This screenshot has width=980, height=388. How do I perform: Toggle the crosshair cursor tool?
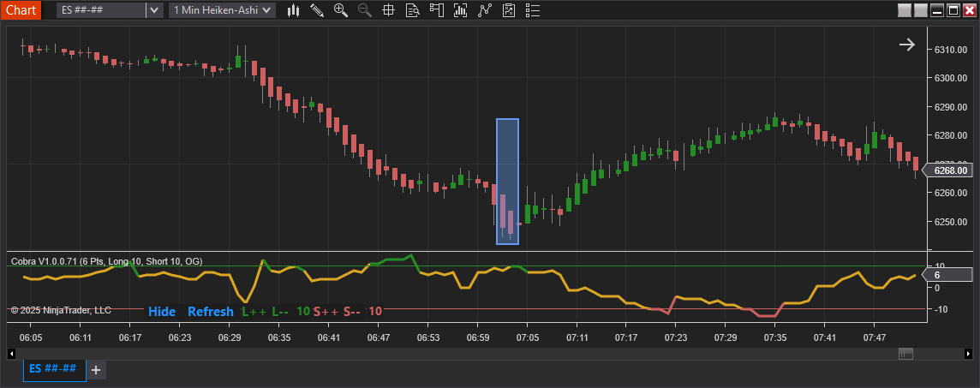tap(388, 10)
